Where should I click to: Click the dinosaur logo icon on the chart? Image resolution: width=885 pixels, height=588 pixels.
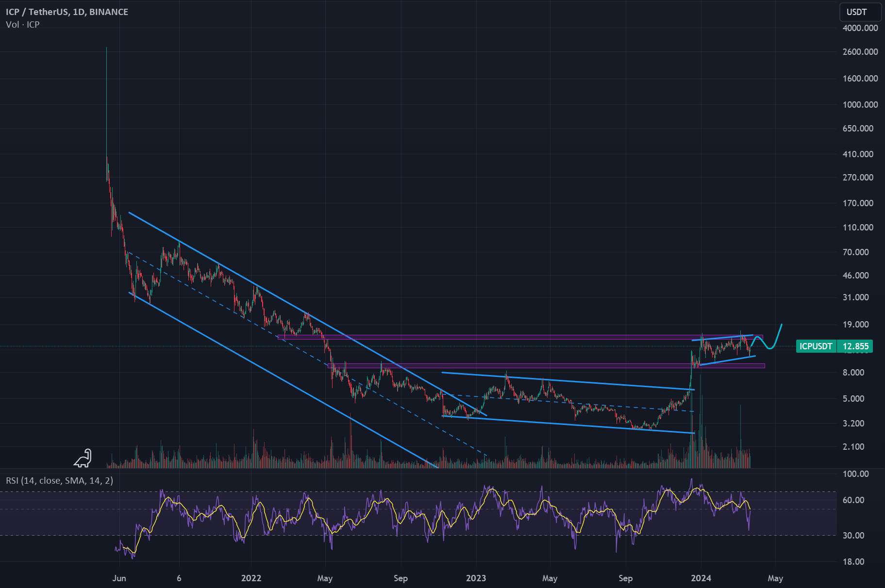(x=83, y=458)
